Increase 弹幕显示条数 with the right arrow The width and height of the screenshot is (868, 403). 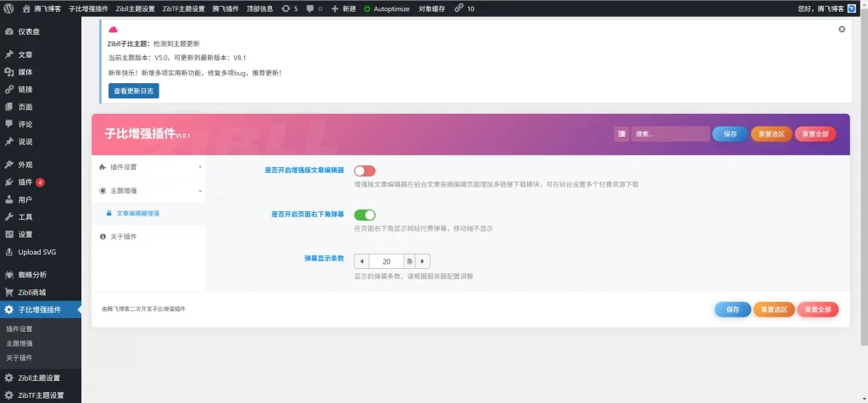pos(422,261)
